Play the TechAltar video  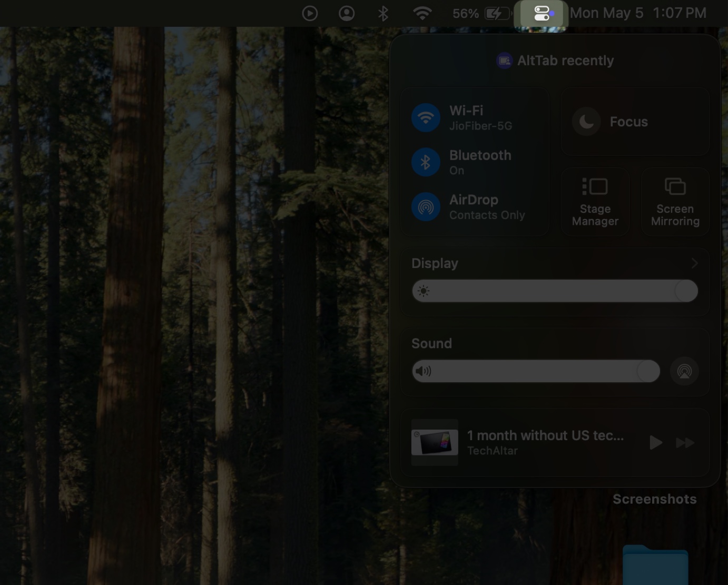(x=655, y=442)
